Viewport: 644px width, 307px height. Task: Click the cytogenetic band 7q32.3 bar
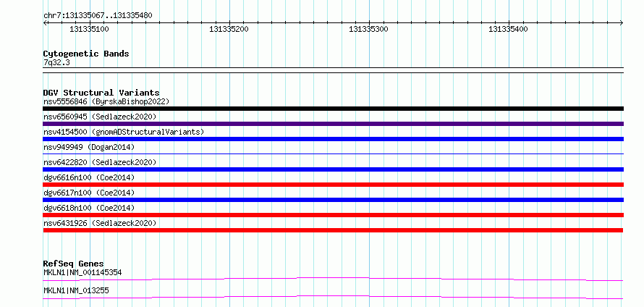click(333, 70)
